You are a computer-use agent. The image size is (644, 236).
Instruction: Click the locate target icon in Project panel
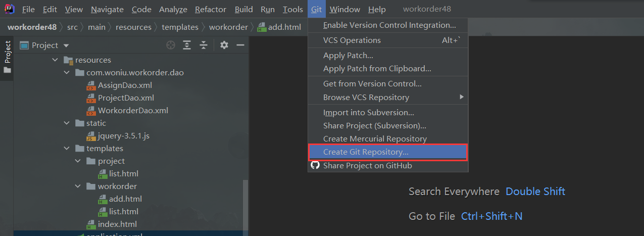click(170, 45)
